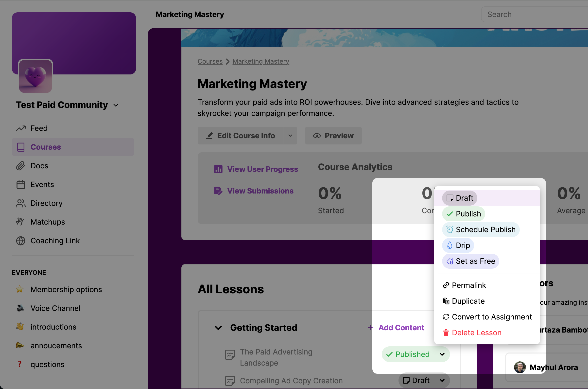Click the View Submissions document icon
This screenshot has width=588, height=389.
pos(218,191)
